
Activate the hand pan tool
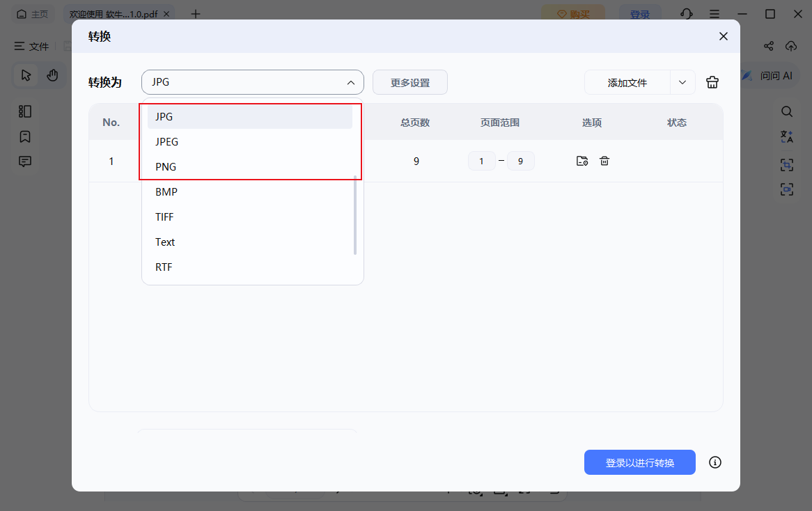coord(52,76)
